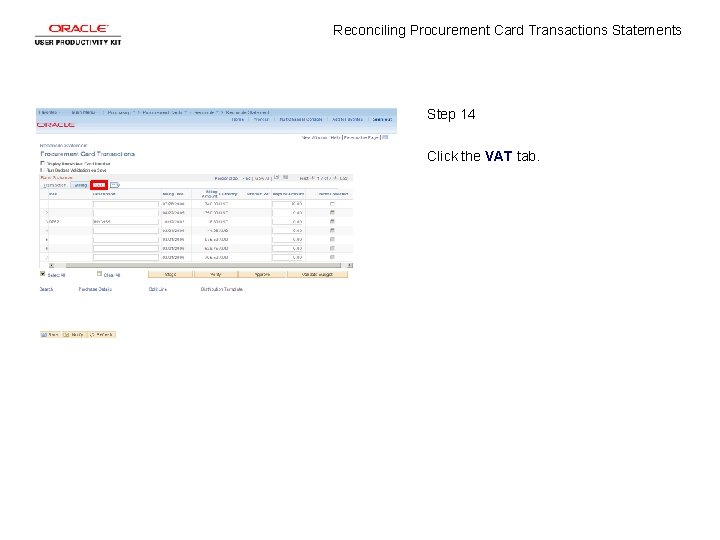Click the Procurement Cards breadcrumb
720x540 pixels.
pyautogui.click(x=162, y=112)
